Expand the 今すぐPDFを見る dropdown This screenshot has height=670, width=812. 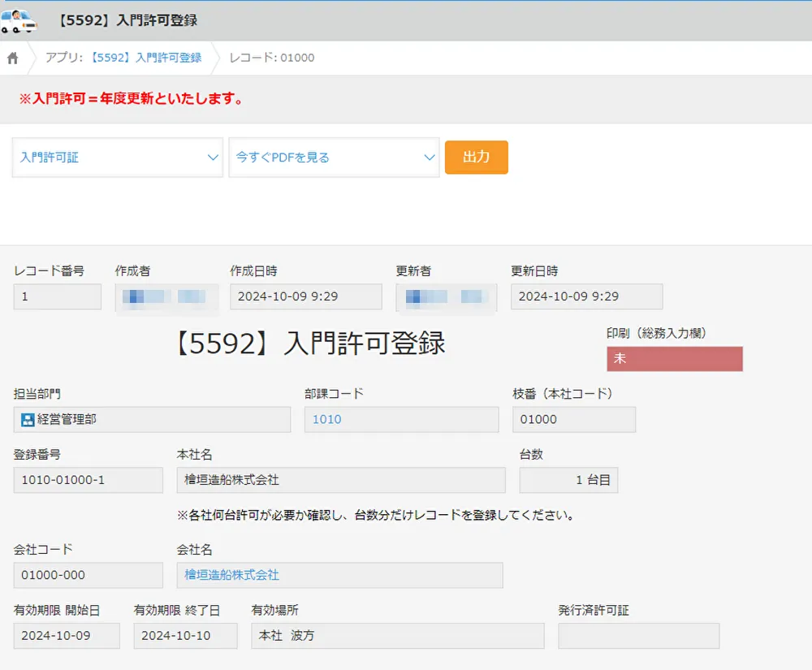[x=334, y=158]
